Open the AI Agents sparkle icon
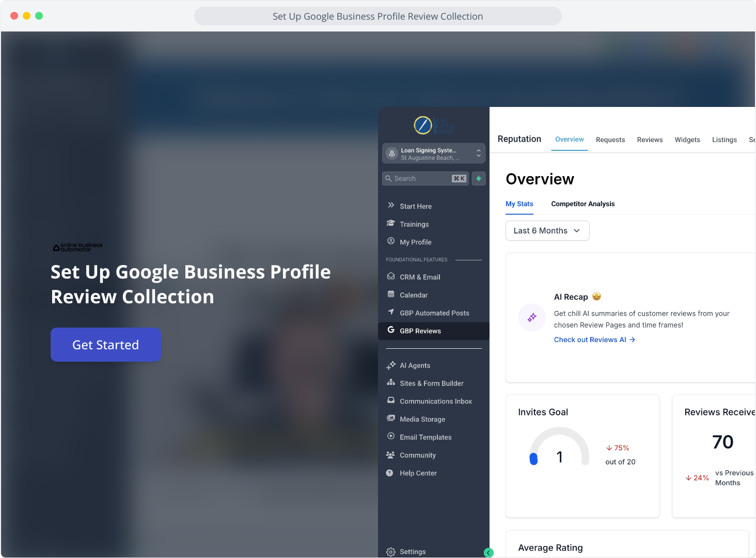The width and height of the screenshot is (756, 558). pyautogui.click(x=391, y=365)
